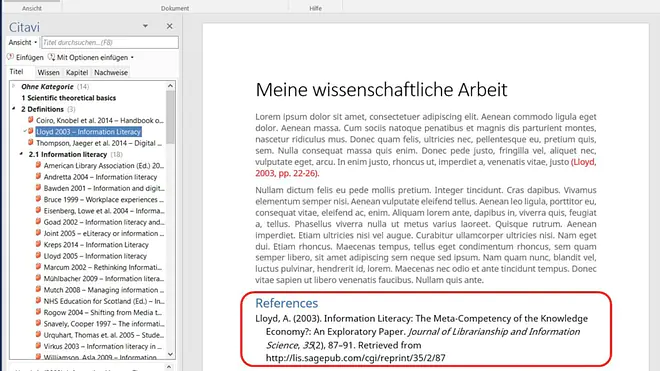Click icon of Snavely, Cooper 1997 entry
Screen dimensions: 660x371
38,323
